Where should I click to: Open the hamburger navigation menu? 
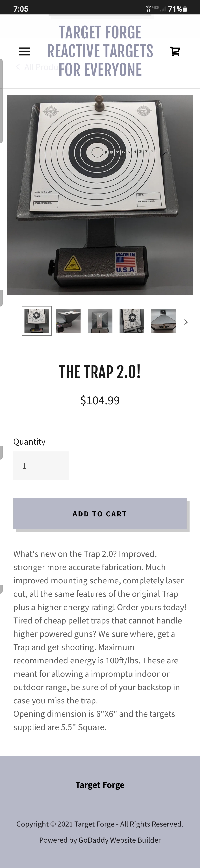pyautogui.click(x=24, y=51)
